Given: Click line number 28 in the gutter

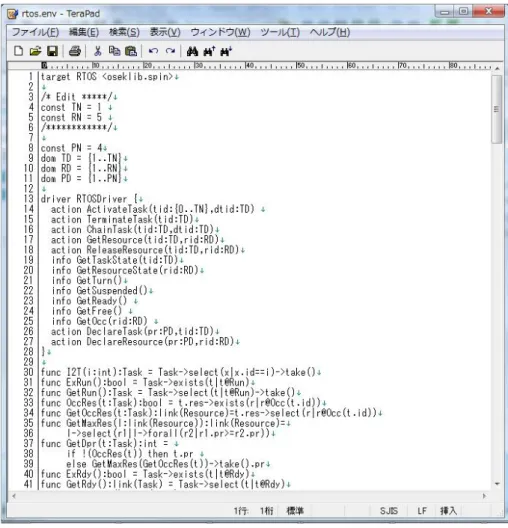Looking at the screenshot, I should (x=29, y=352).
